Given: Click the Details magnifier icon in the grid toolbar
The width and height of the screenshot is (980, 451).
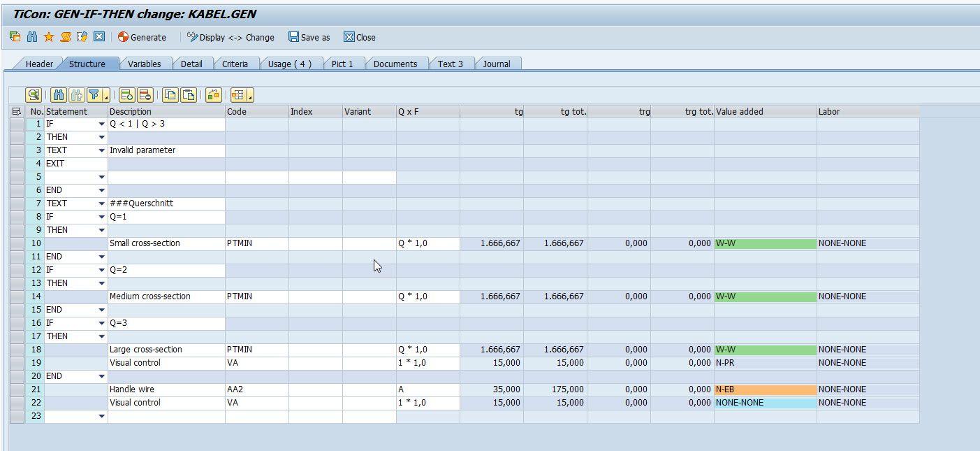Looking at the screenshot, I should click(33, 95).
